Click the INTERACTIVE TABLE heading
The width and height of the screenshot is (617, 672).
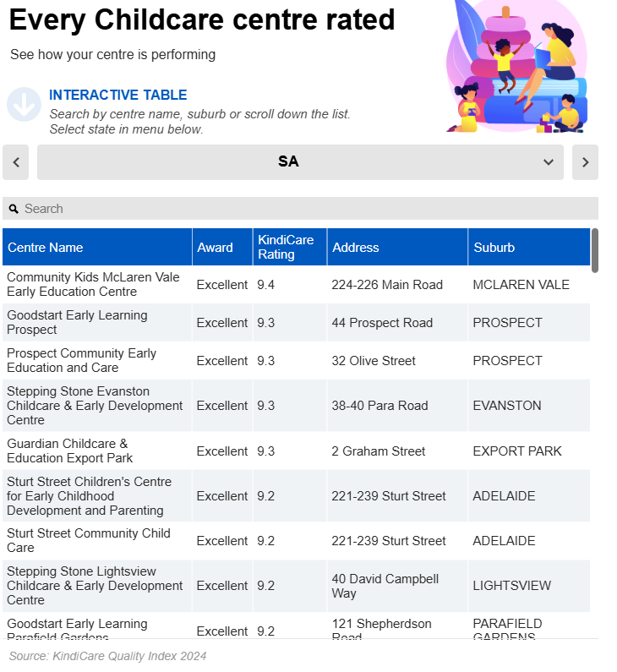click(118, 96)
